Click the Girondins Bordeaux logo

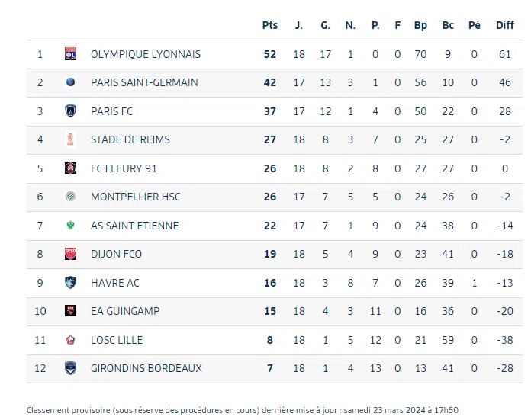71,368
